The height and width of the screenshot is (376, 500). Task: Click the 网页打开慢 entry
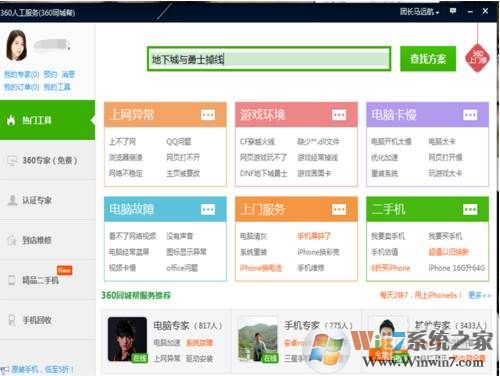(x=445, y=157)
